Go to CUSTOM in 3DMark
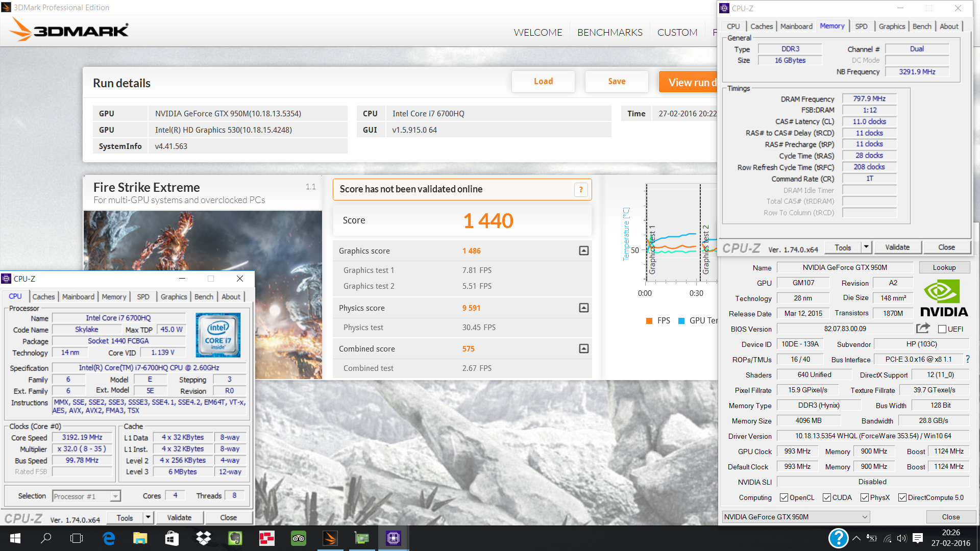980x551 pixels. [677, 32]
